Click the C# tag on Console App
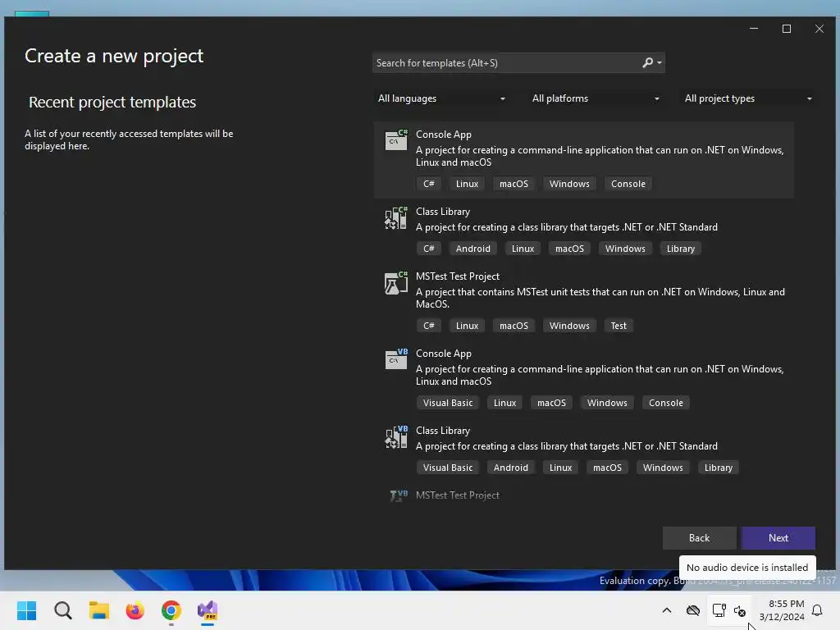 [x=428, y=184]
